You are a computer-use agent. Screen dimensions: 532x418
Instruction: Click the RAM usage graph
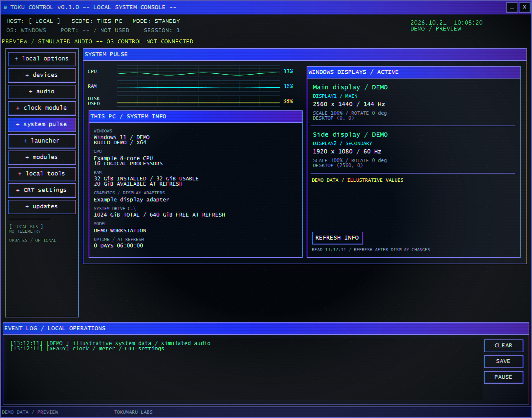point(198,86)
